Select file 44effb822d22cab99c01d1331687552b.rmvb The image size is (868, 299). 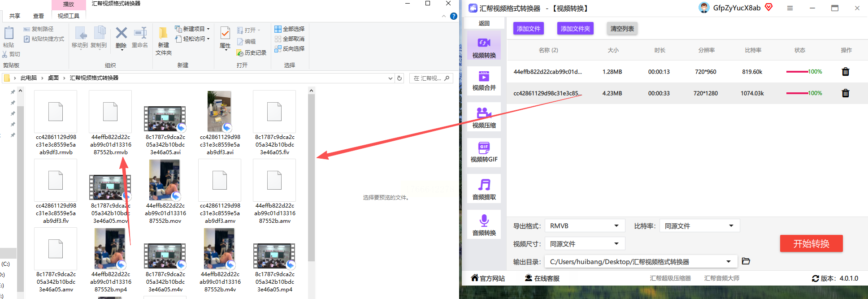(x=110, y=123)
